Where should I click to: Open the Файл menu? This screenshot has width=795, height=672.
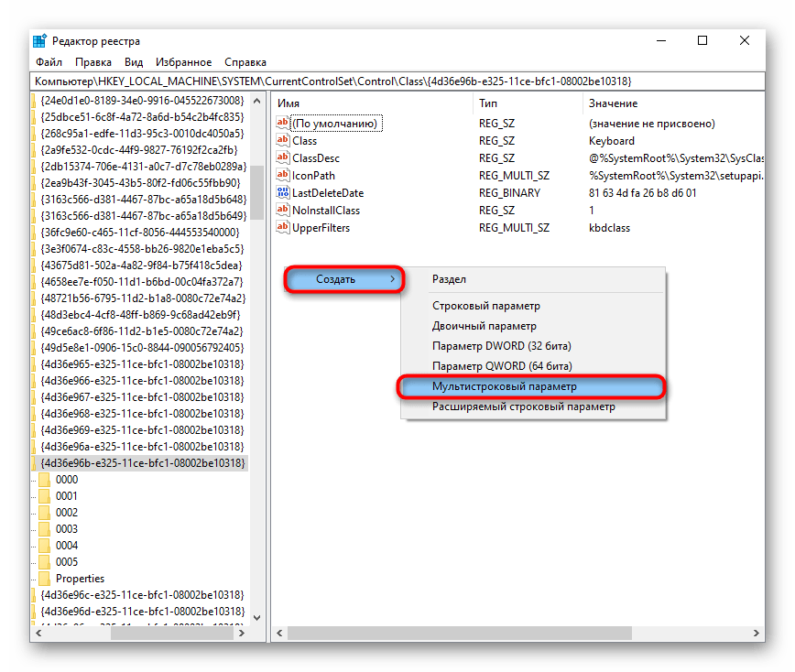click(49, 62)
